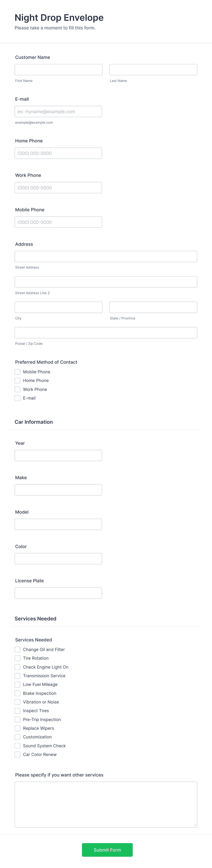Image resolution: width=212 pixels, height=868 pixels.
Task: Choose Mobile Phone as preferred contact method
Action: (17, 372)
